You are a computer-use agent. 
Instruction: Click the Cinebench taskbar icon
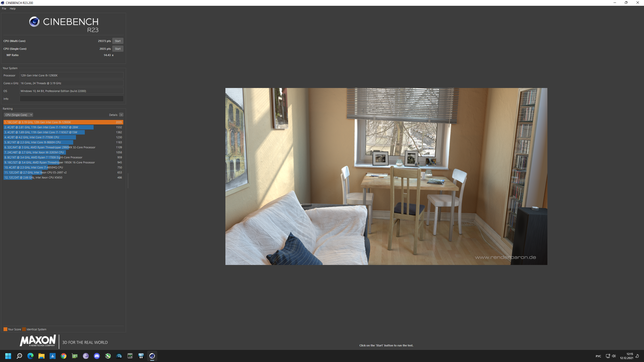[152, 356]
